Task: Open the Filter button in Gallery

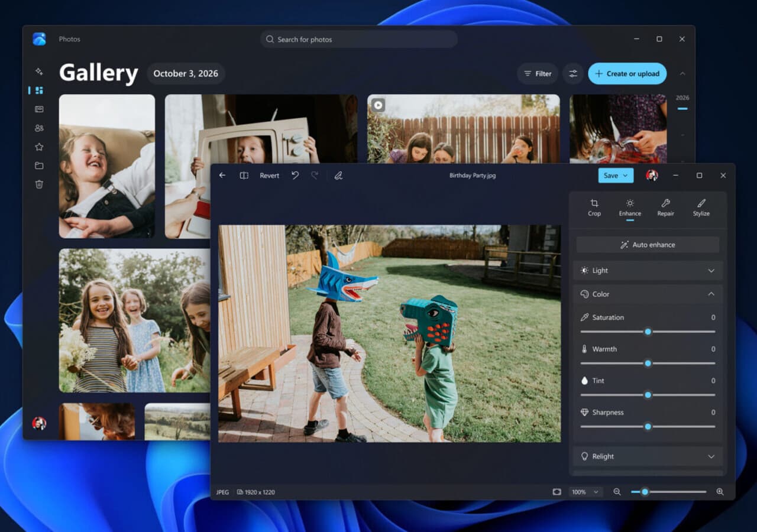Action: pyautogui.click(x=538, y=74)
